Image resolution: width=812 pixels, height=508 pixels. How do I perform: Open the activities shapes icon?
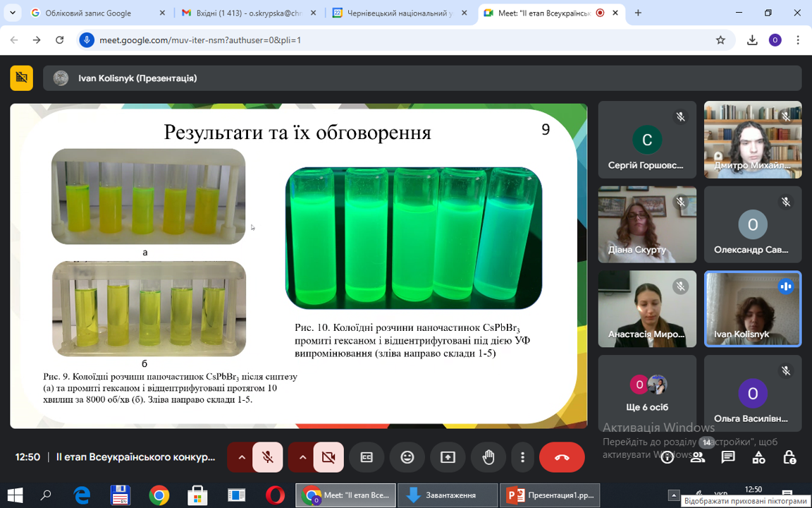[x=758, y=457]
